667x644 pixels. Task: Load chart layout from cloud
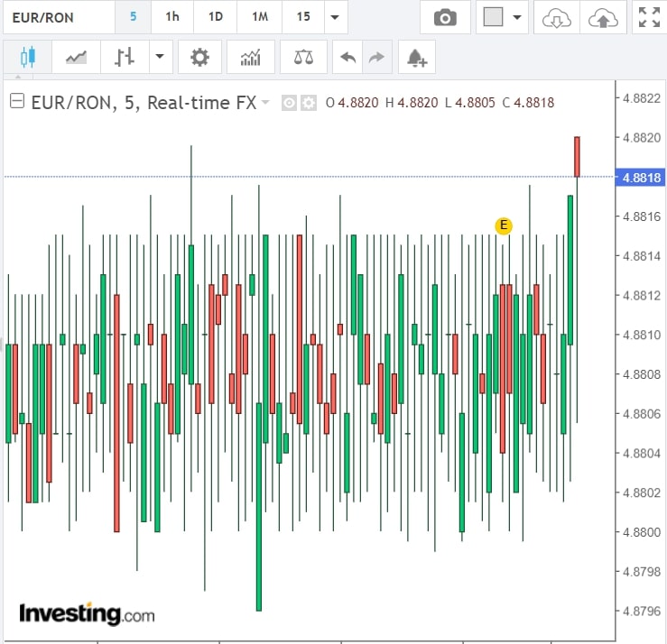click(557, 17)
